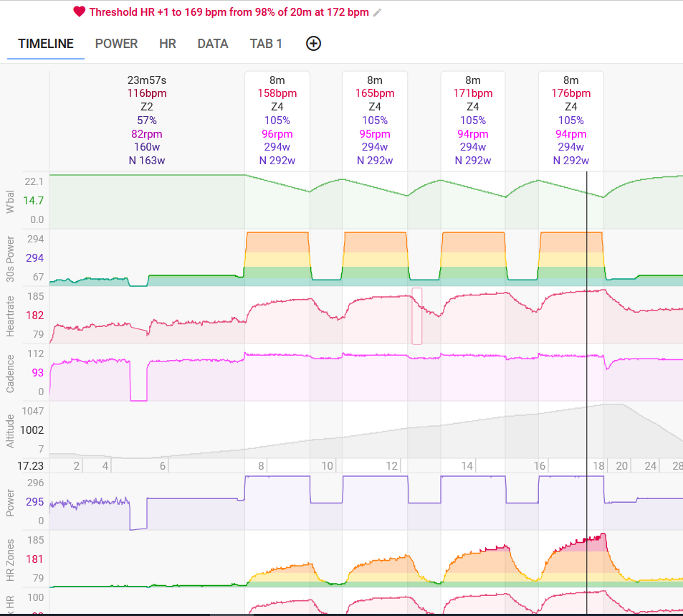Viewport: 683px width, 616px height.
Task: Select the 8m interval with 171bpm
Action: 473,120
